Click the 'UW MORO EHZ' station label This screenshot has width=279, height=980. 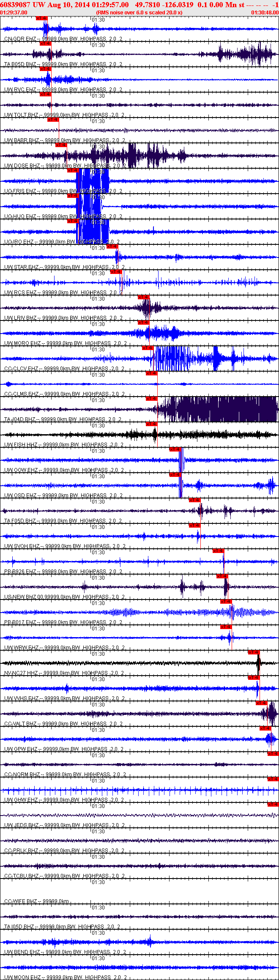coord(22,343)
